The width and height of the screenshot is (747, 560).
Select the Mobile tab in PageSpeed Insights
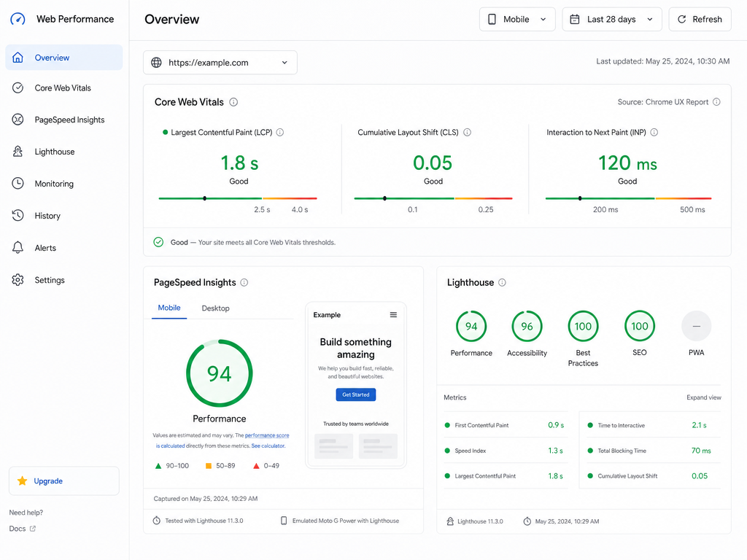(169, 308)
